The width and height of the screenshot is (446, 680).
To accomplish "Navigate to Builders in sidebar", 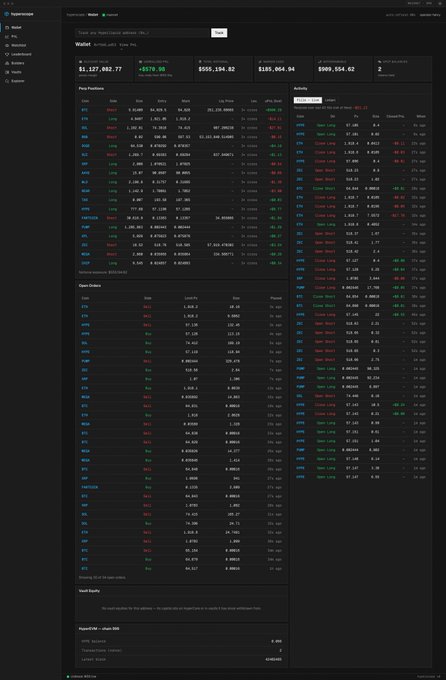I will point(30,63).
